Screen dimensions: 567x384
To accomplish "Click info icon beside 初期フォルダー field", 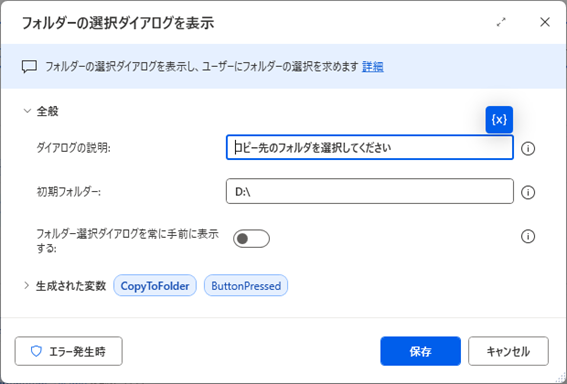I will (x=528, y=192).
